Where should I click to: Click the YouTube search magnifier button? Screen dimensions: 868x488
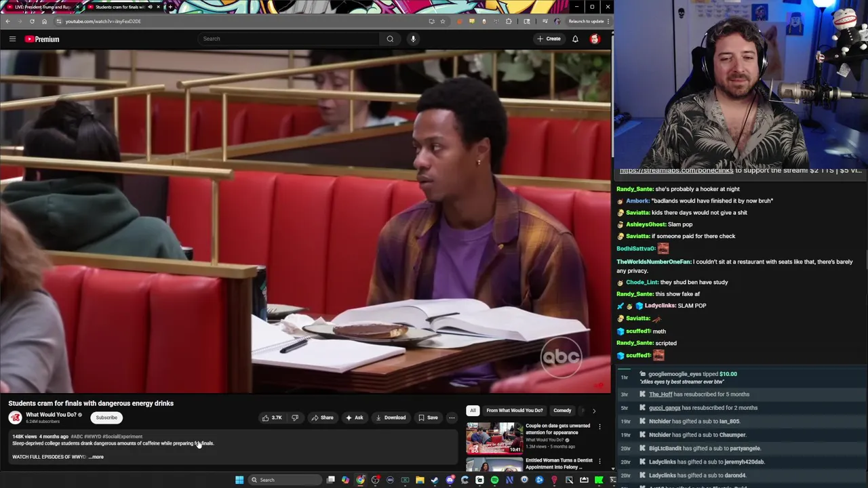coord(390,39)
